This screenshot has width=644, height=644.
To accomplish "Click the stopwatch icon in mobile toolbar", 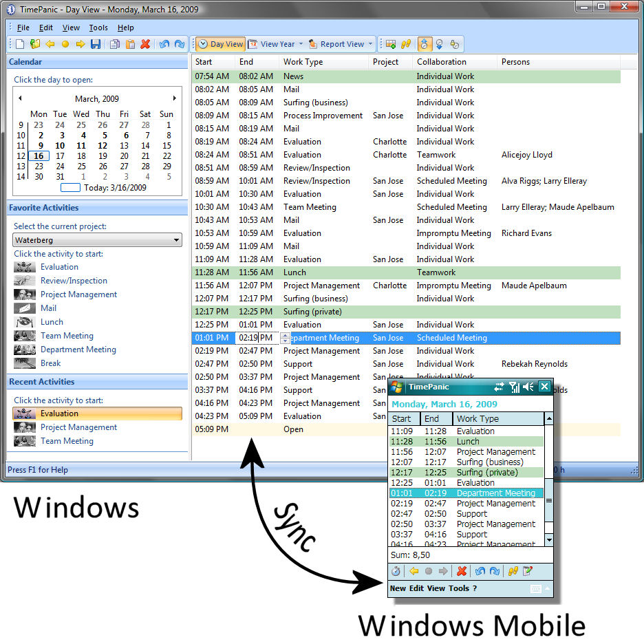I will 396,571.
